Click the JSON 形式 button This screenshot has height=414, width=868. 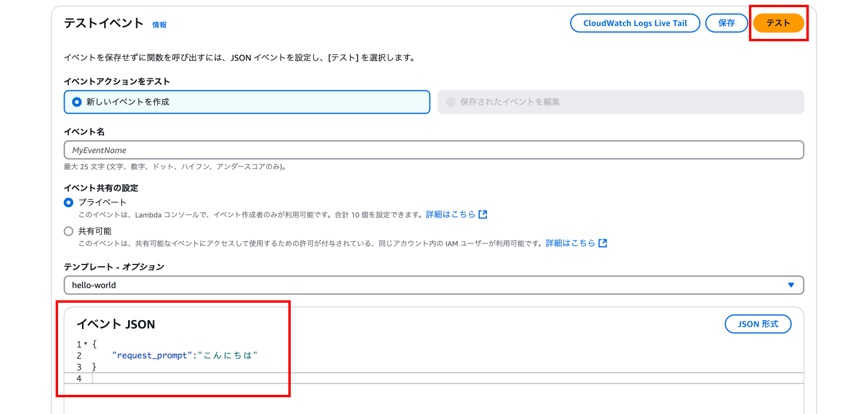758,324
